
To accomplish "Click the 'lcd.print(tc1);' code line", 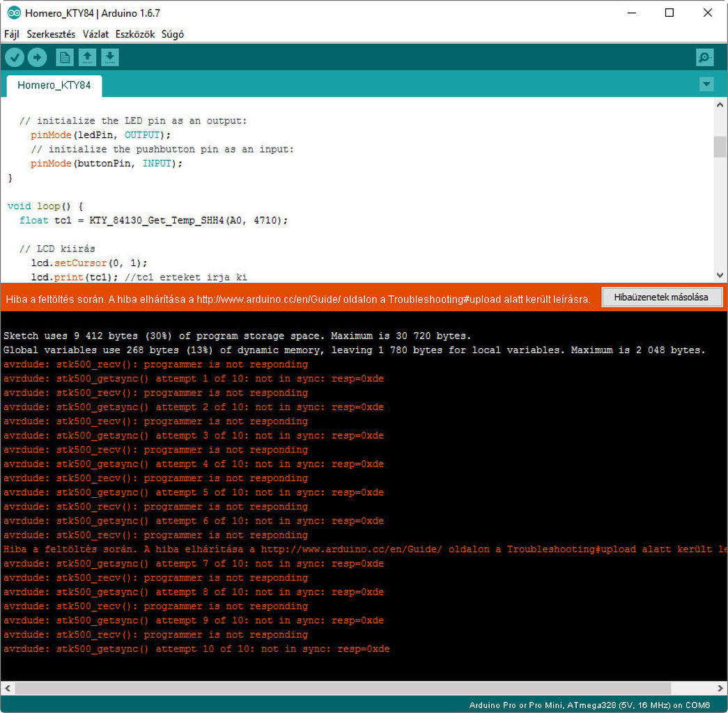I will (x=139, y=277).
